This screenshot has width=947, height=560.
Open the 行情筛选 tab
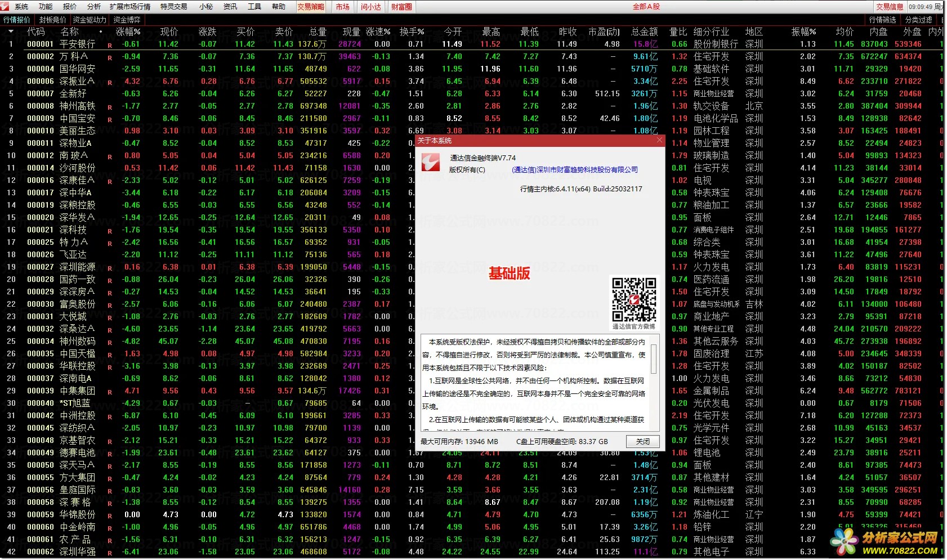[882, 20]
